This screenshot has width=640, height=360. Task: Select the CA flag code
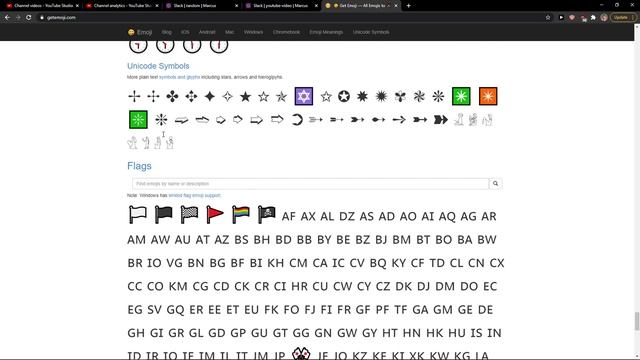(x=320, y=263)
